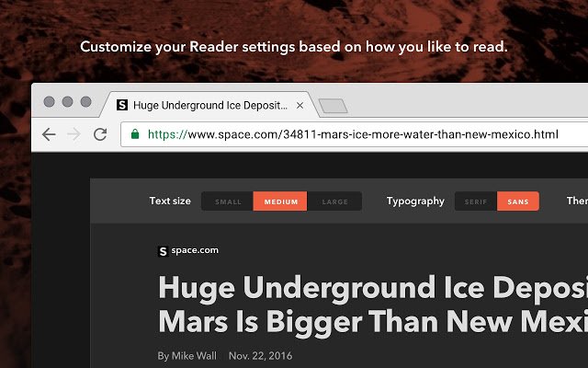Select the Sans typography option
This screenshot has width=588, height=368.
(518, 201)
